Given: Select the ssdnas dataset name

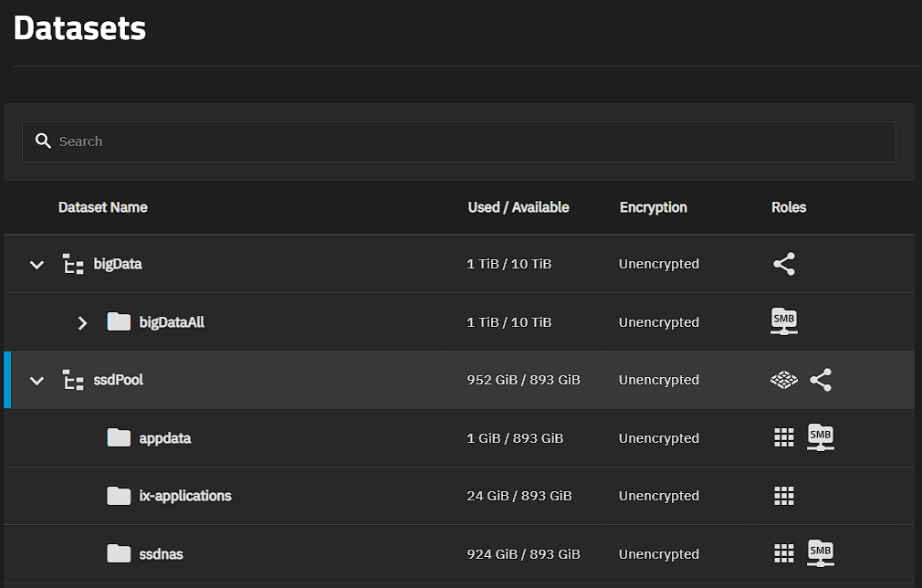Looking at the screenshot, I should (x=161, y=554).
